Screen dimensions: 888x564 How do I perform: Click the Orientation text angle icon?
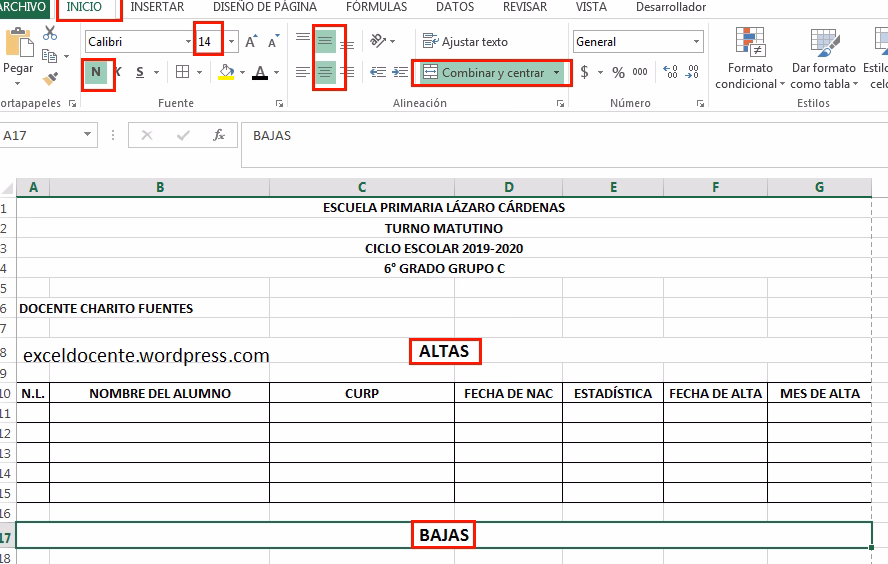tap(378, 41)
